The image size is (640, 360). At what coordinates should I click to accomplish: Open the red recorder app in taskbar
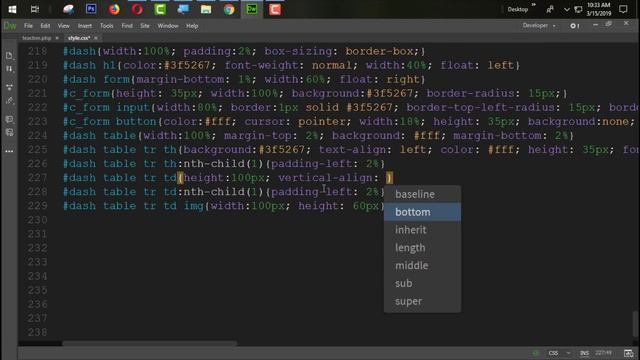[275, 9]
